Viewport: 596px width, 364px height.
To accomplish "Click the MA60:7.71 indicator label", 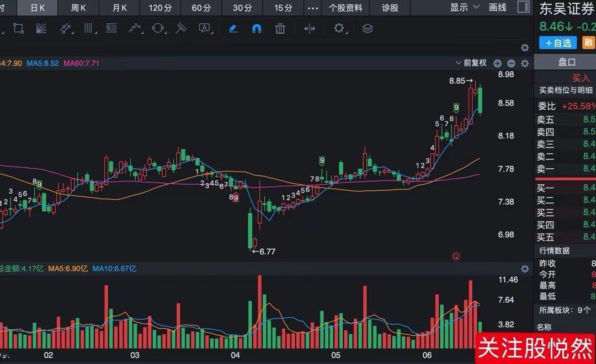I will pos(81,63).
